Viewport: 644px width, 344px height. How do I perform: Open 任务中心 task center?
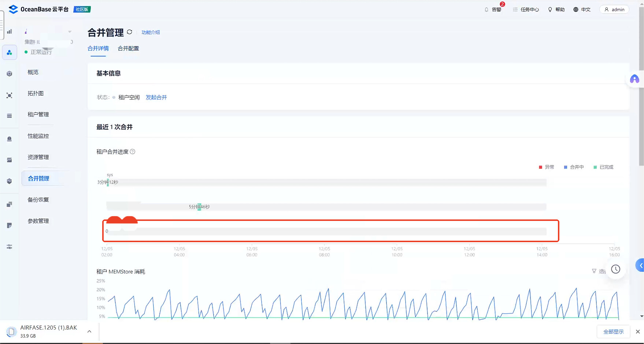[x=526, y=10]
